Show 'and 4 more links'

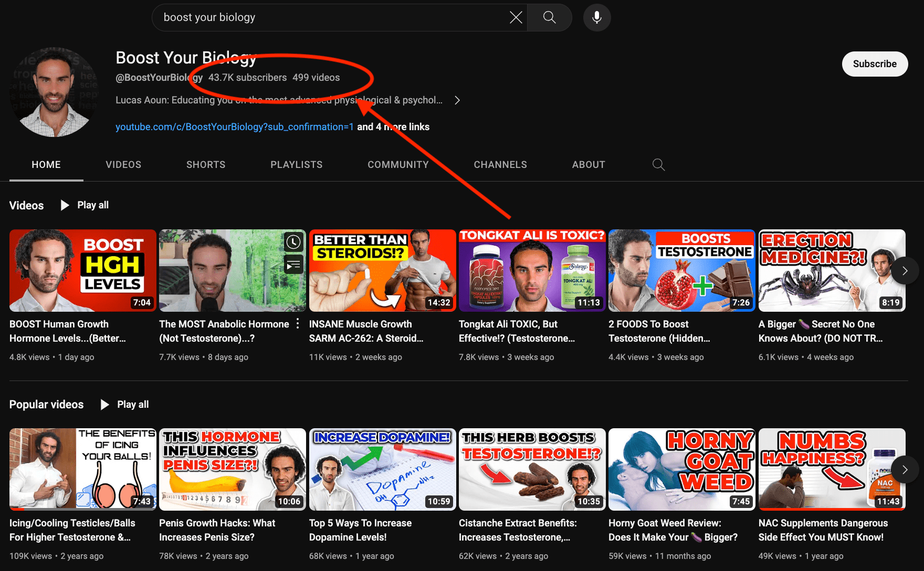(x=393, y=127)
